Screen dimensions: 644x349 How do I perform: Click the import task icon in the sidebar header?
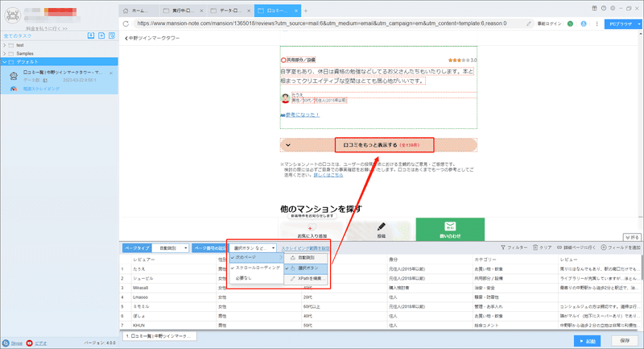pos(91,35)
